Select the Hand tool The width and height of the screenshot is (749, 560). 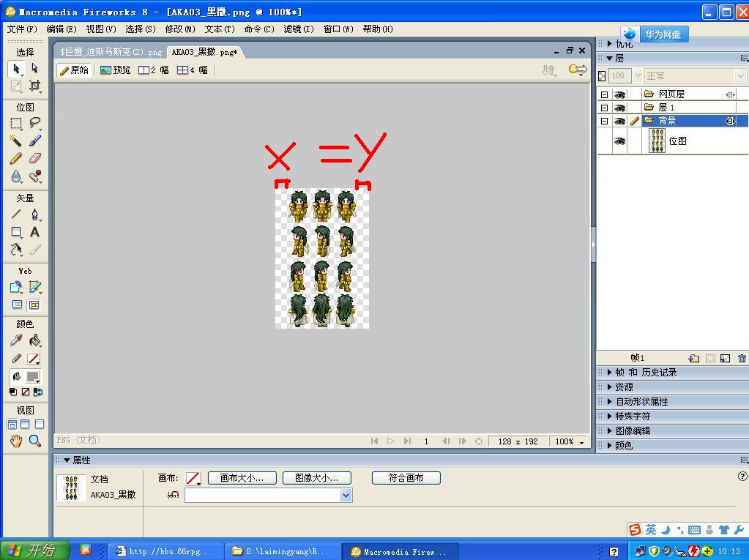pos(16,441)
